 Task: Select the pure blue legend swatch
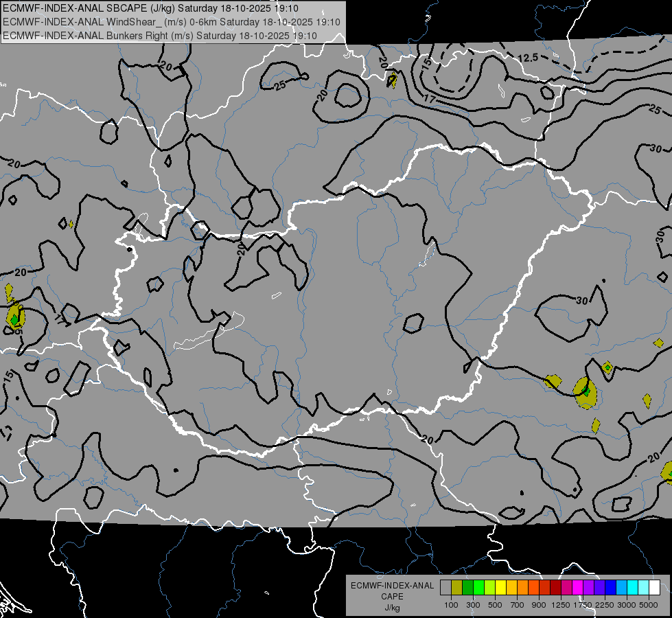(x=610, y=588)
